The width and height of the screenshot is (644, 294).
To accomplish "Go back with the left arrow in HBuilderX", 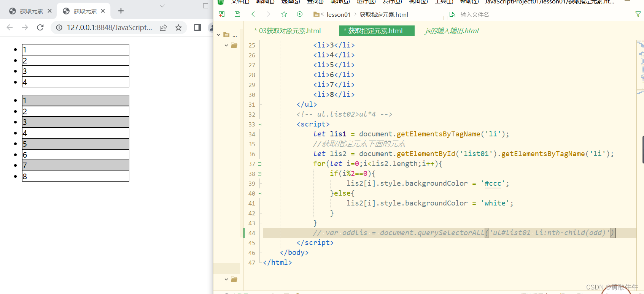I will pos(253,14).
